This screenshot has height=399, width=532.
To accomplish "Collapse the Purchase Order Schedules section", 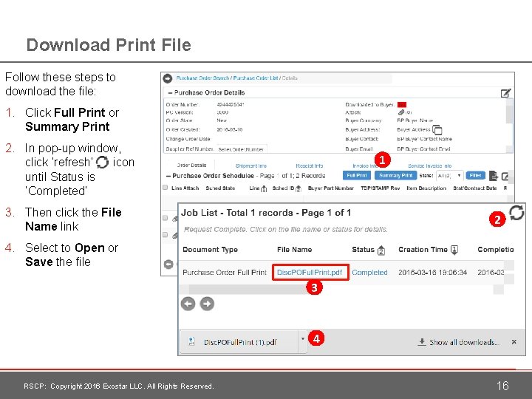I will click(x=168, y=176).
